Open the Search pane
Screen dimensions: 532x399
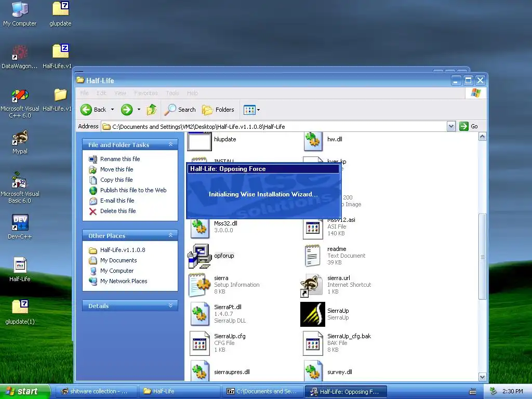(x=180, y=110)
